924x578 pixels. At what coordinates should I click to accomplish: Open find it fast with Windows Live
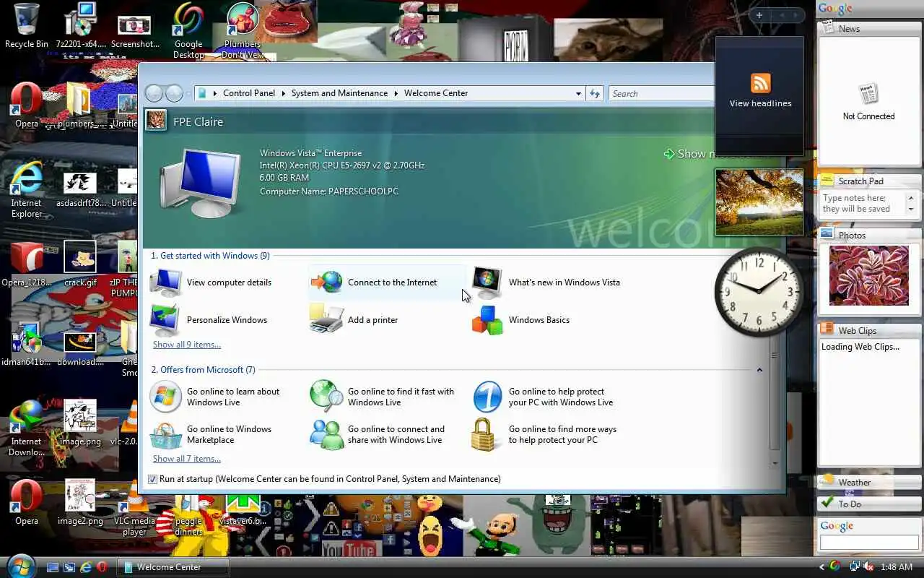point(383,397)
